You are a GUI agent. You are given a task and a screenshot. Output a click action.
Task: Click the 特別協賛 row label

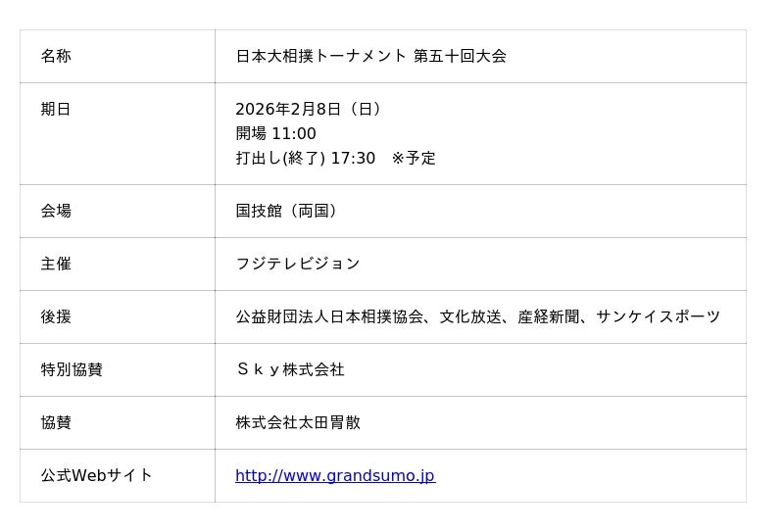click(72, 370)
